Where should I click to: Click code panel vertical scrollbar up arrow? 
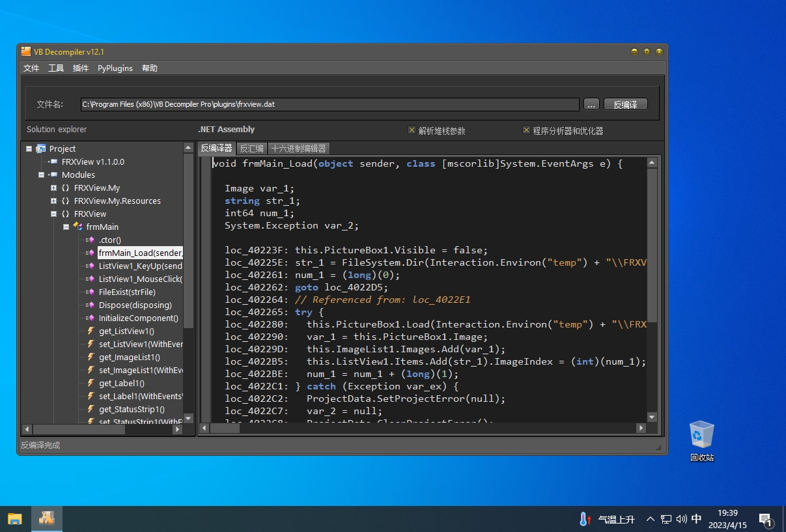(653, 163)
